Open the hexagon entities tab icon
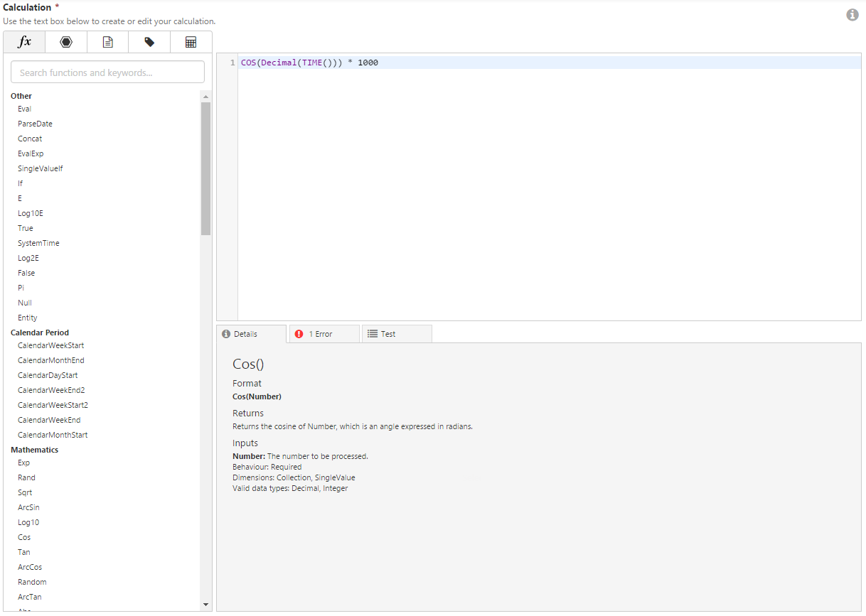866x616 pixels. click(66, 42)
